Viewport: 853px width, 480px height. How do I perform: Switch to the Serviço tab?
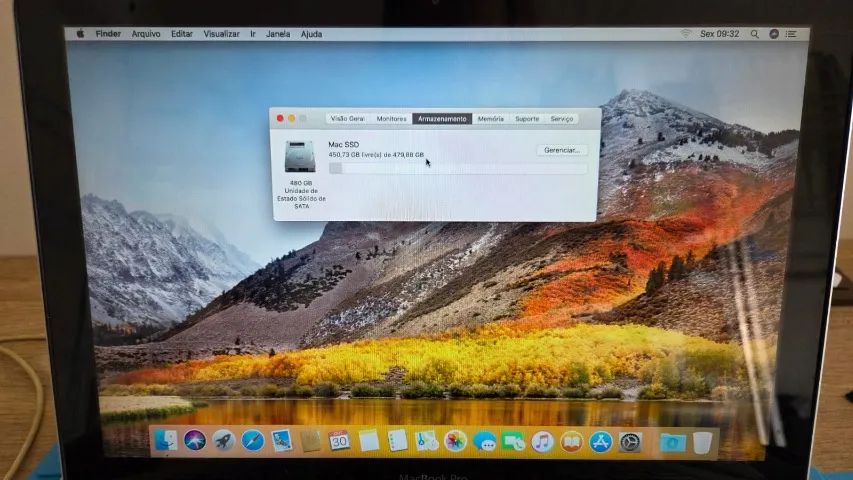point(561,119)
